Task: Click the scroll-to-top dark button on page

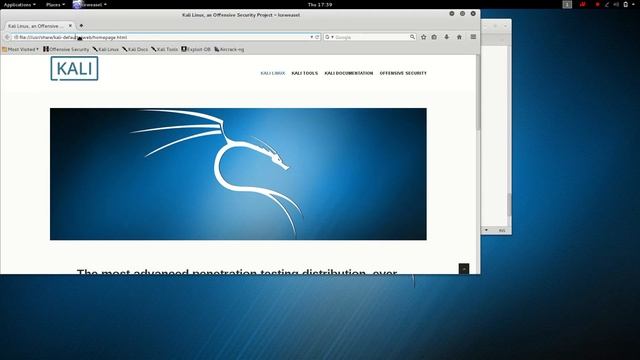Action: 464,269
